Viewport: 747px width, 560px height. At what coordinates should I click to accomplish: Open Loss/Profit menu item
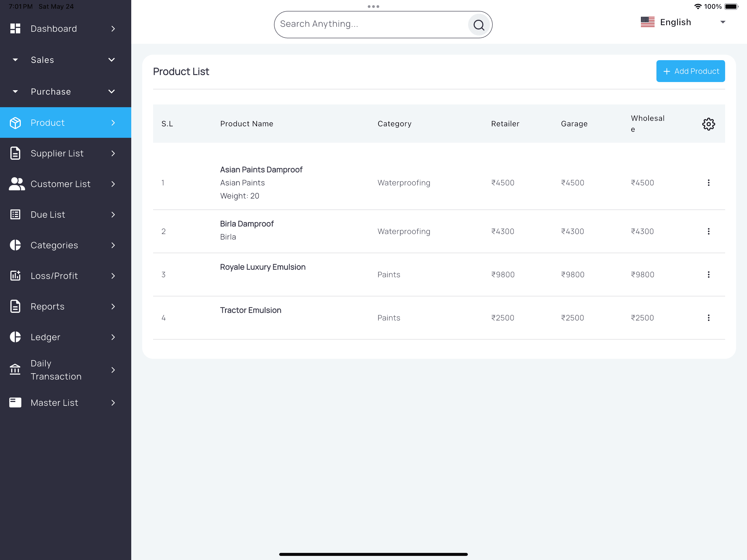(66, 276)
